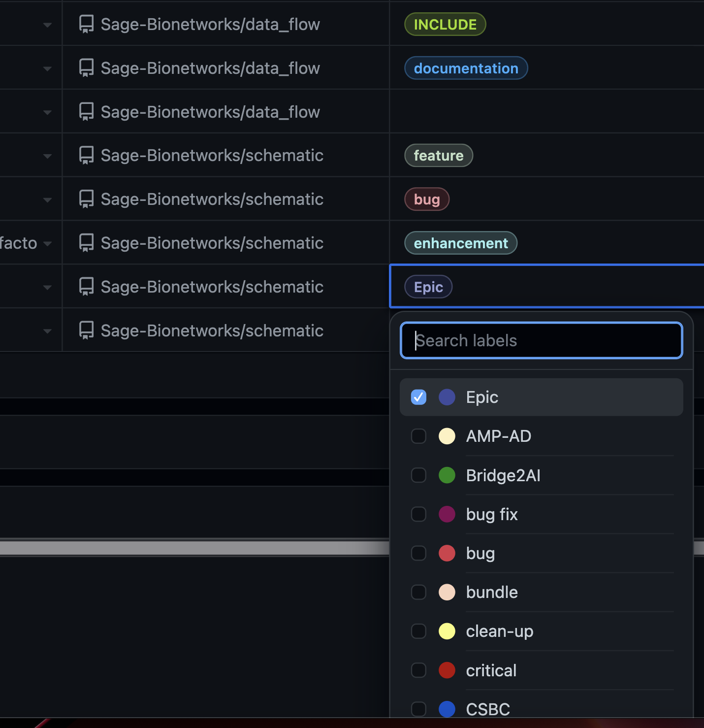Check the Bridge2AI label checkbox
Viewport: 704px width, 728px height.
tap(418, 475)
